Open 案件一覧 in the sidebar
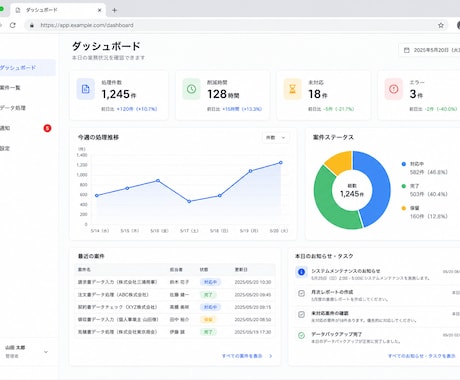Image resolution: width=460 pixels, height=380 pixels. click(27, 88)
